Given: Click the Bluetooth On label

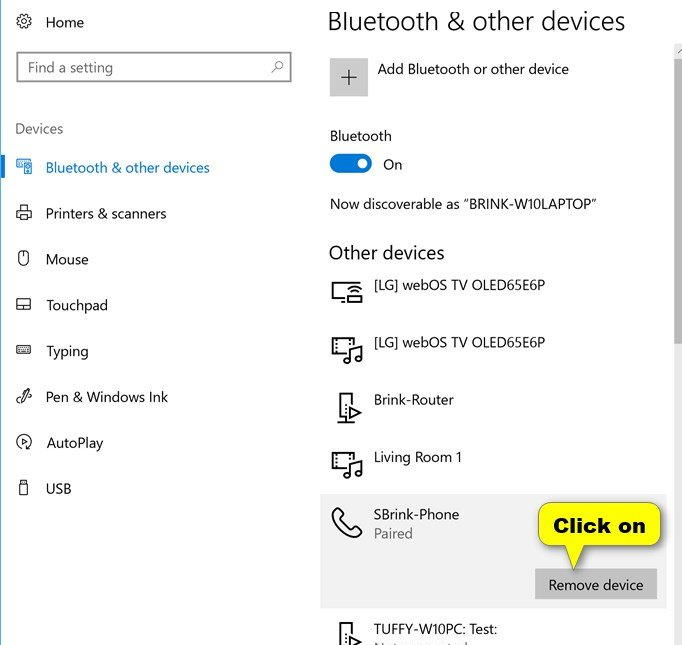Looking at the screenshot, I should pyautogui.click(x=392, y=164).
